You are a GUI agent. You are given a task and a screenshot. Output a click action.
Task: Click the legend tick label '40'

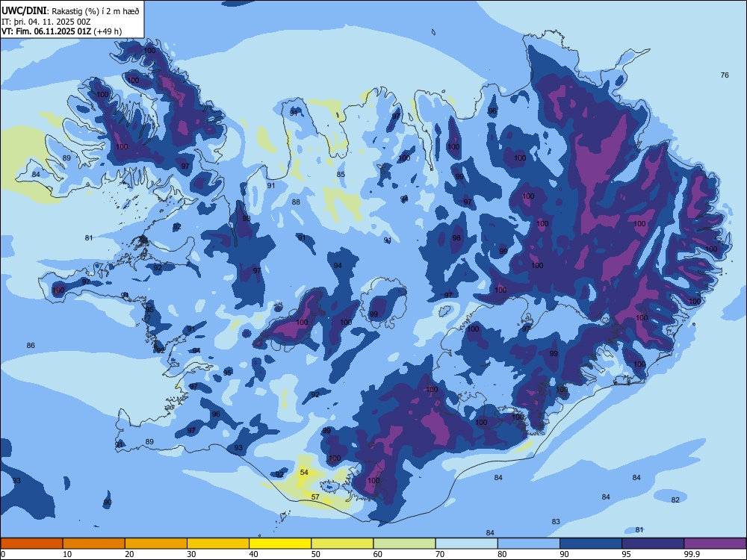point(254,554)
